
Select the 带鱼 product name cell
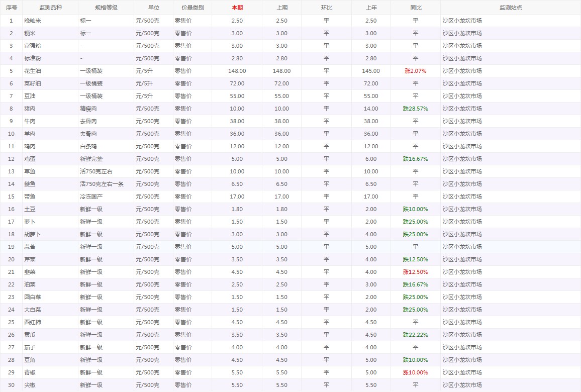tap(30, 197)
